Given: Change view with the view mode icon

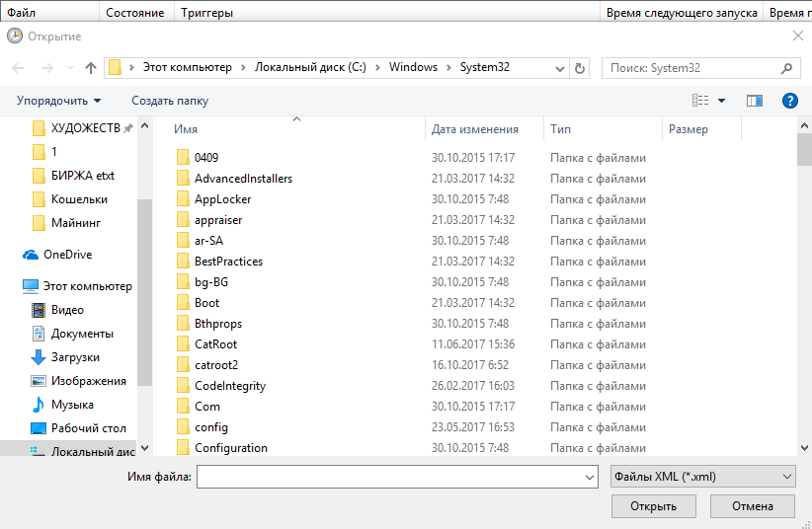Looking at the screenshot, I should tap(700, 101).
